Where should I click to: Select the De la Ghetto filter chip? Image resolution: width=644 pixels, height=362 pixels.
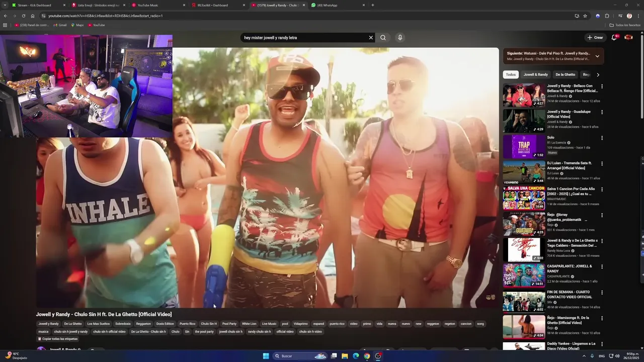[565, 74]
